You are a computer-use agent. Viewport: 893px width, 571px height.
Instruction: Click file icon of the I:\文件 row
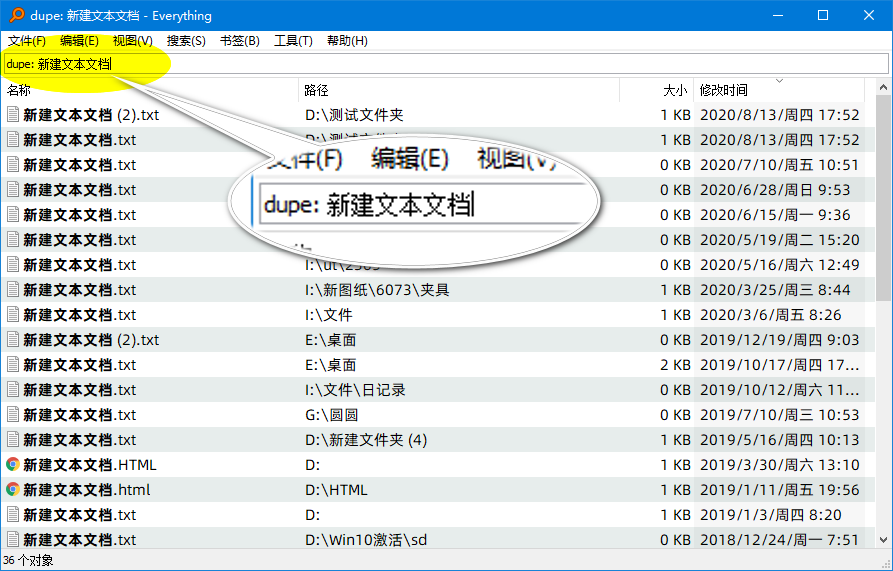point(13,315)
